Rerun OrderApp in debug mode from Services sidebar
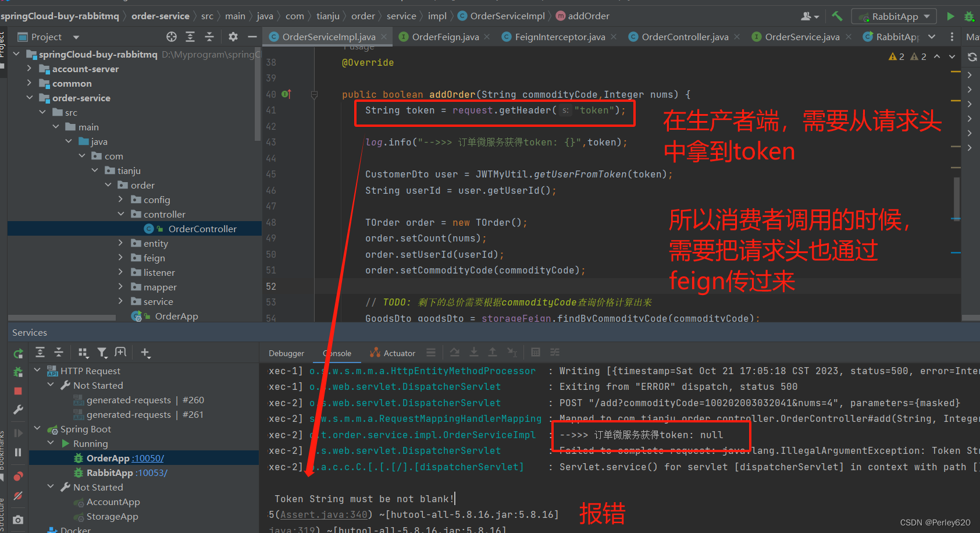 (x=18, y=372)
